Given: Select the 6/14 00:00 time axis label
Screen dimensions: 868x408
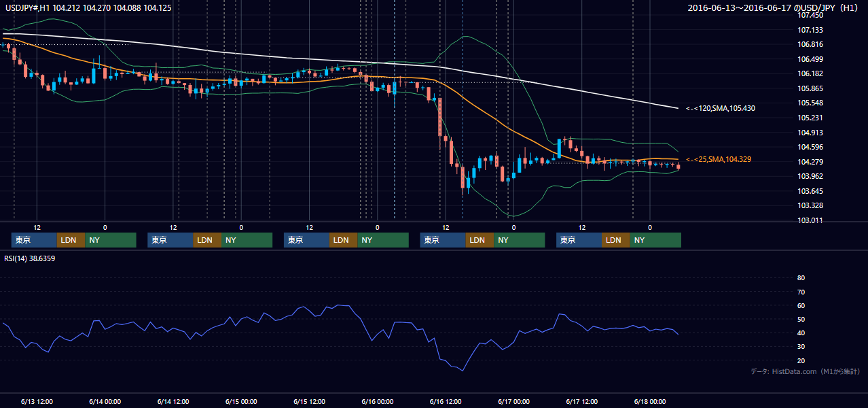Looking at the screenshot, I should coord(105,401).
